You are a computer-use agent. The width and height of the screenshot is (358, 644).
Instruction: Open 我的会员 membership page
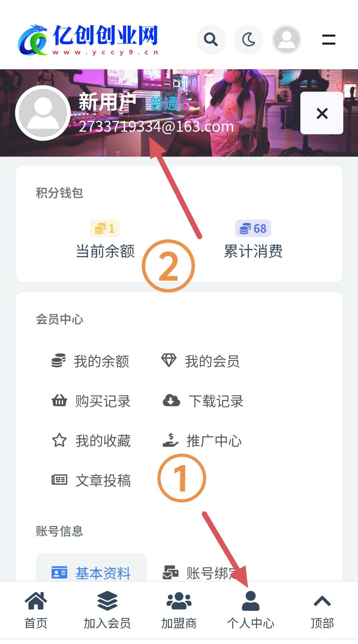200,361
